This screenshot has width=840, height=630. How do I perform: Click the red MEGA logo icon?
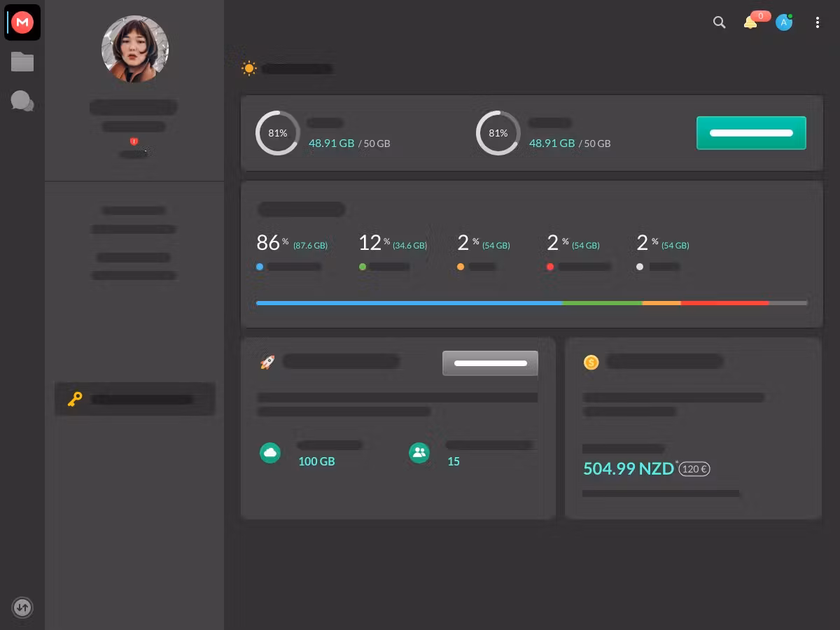[22, 22]
